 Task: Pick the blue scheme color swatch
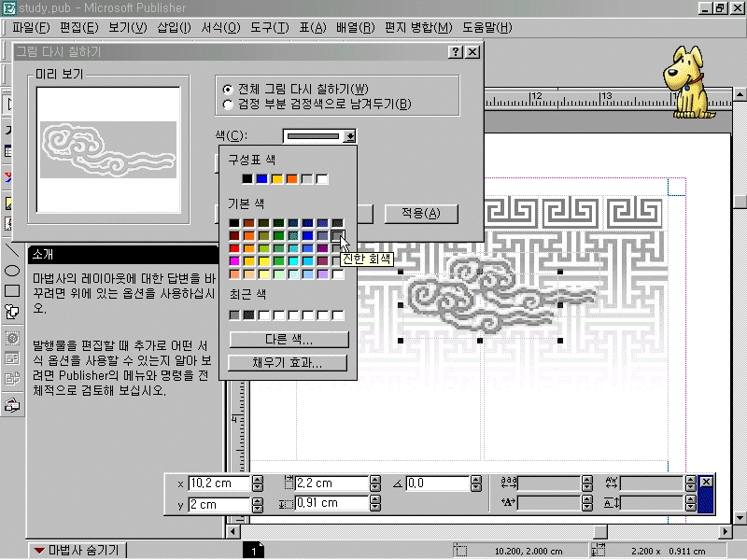click(262, 178)
